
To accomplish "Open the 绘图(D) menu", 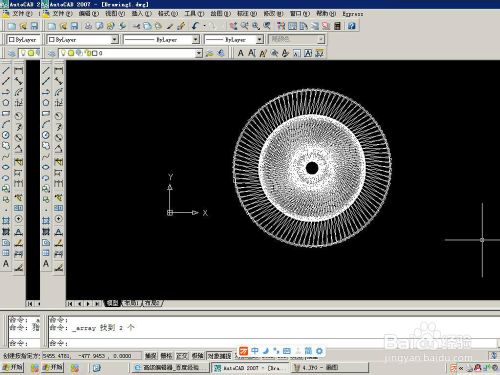I will click(220, 14).
